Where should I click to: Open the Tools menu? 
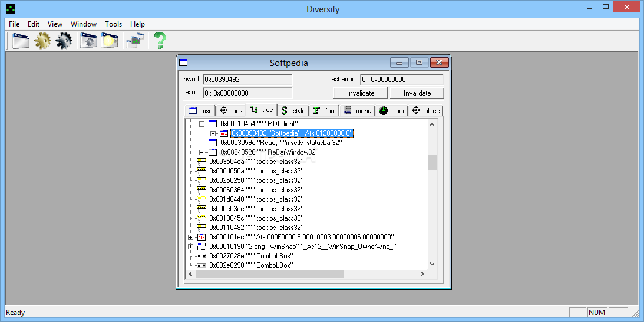pyautogui.click(x=113, y=24)
